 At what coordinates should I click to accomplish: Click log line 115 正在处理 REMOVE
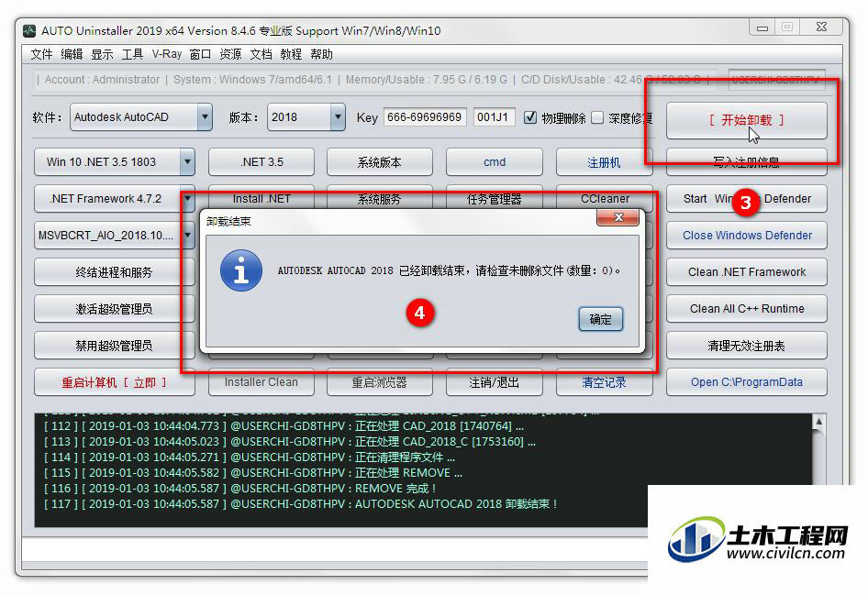click(253, 473)
